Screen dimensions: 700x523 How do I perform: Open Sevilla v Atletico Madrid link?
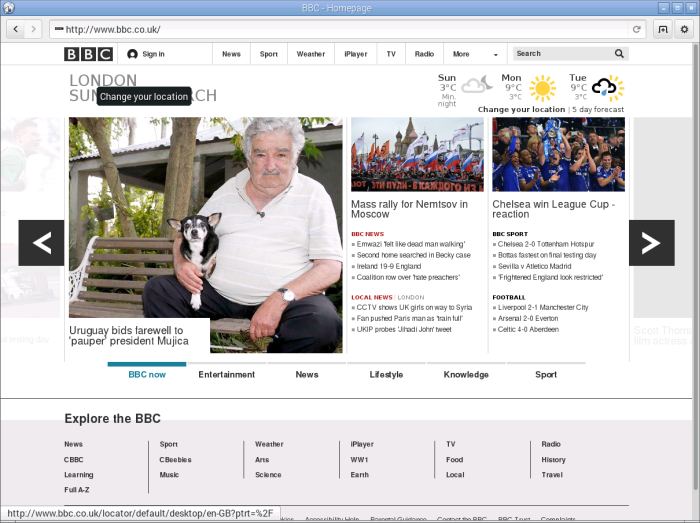[x=534, y=266]
